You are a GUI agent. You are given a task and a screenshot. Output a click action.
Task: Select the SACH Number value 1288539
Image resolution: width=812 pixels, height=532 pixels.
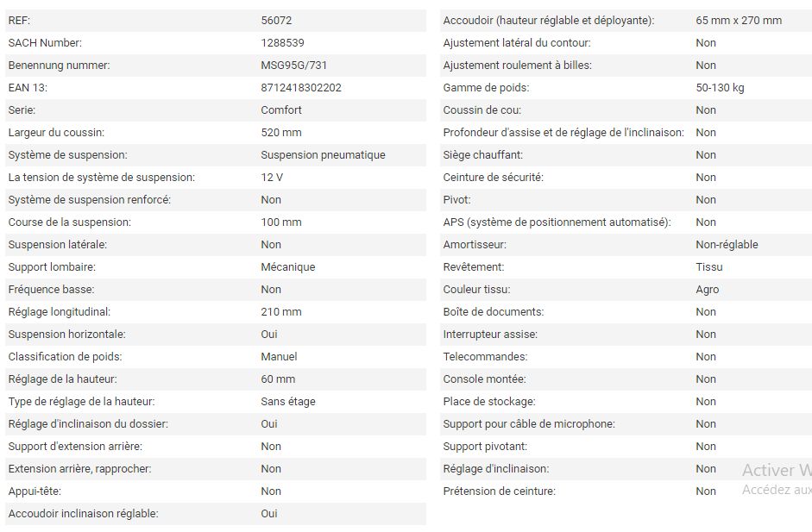[282, 42]
